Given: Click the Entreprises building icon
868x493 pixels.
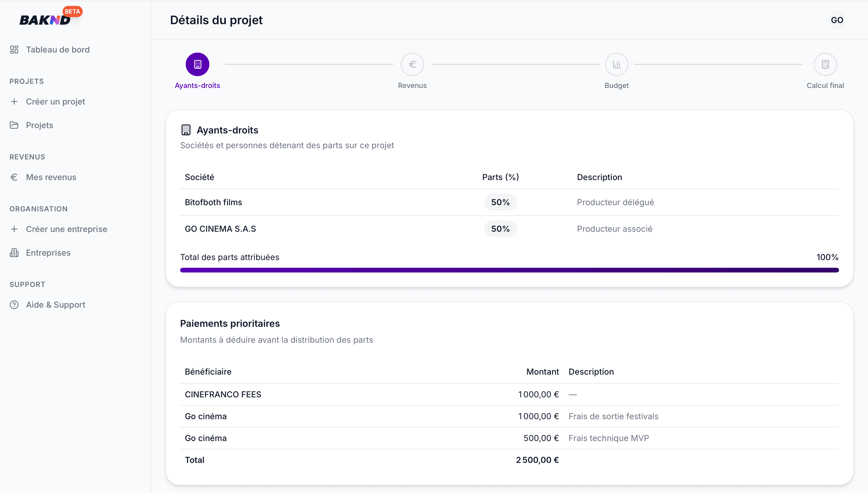Looking at the screenshot, I should click(14, 253).
